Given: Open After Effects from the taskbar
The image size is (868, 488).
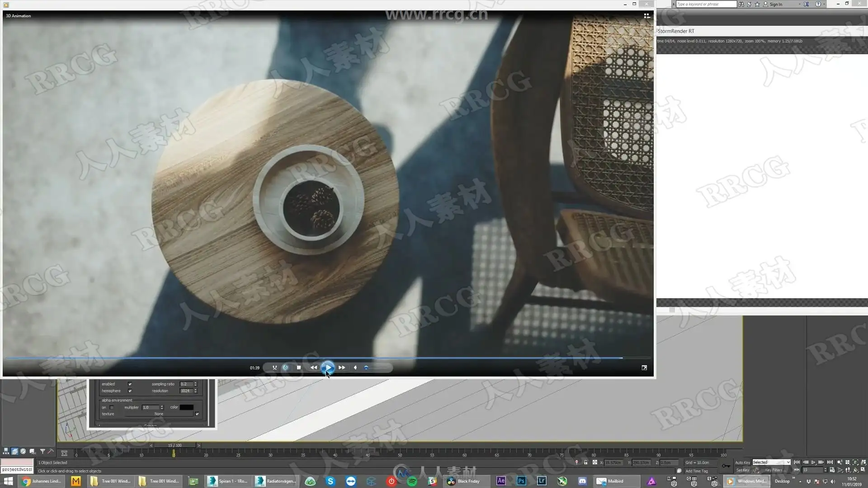Looking at the screenshot, I should click(501, 481).
